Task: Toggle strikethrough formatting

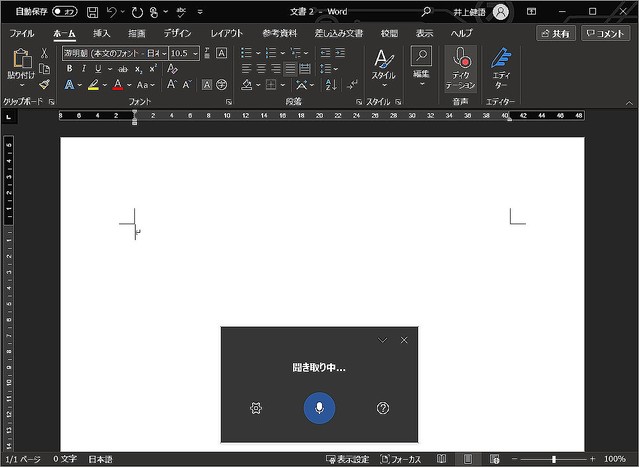Action: pos(123,69)
